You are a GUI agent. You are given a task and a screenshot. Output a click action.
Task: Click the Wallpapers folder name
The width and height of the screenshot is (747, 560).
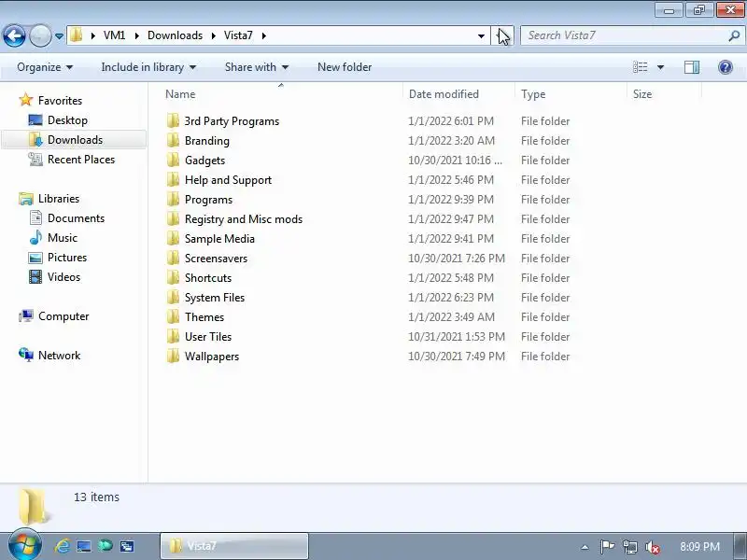point(212,357)
